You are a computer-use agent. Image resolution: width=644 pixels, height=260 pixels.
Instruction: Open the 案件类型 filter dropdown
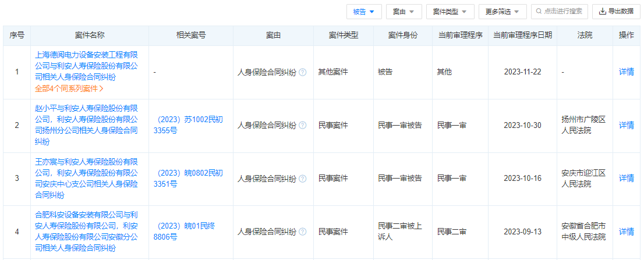point(450,12)
